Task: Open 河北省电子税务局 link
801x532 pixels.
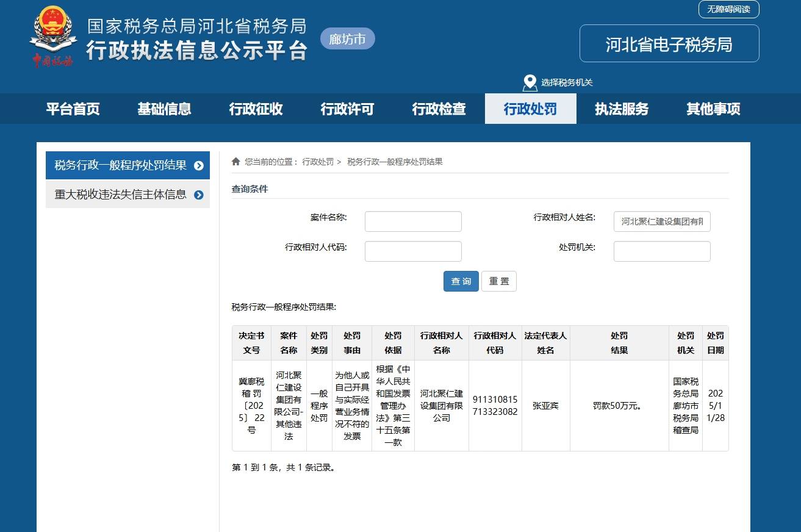Action: pos(669,44)
